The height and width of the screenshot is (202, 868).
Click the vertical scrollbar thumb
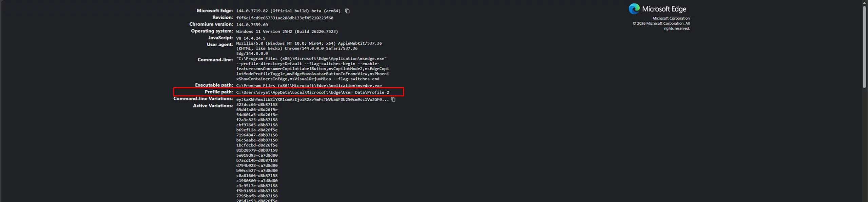pyautogui.click(x=865, y=46)
